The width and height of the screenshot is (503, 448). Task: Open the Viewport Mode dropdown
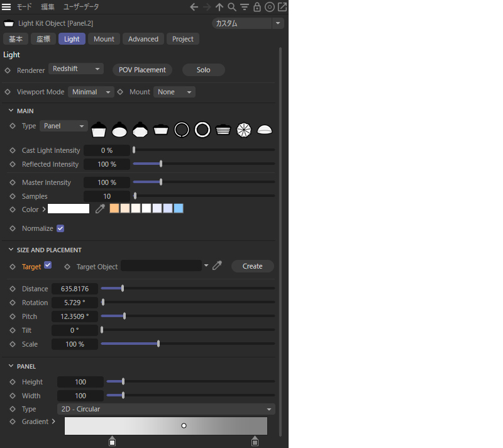91,92
